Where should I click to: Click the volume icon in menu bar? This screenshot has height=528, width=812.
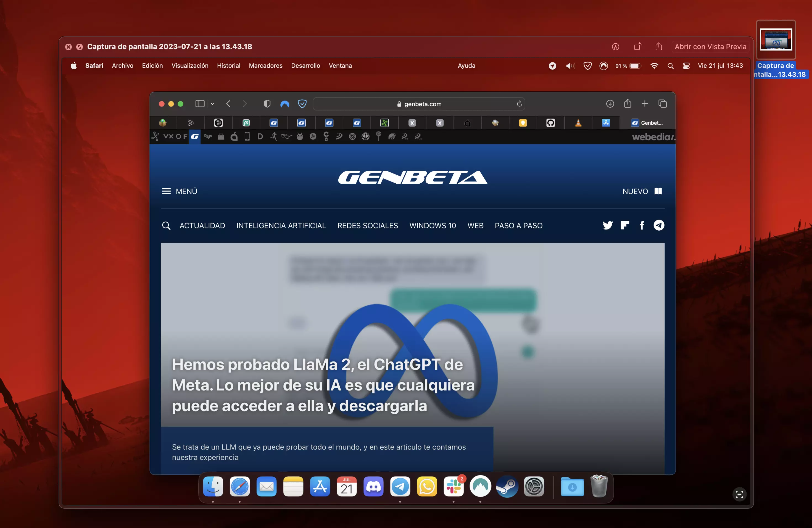(x=570, y=66)
